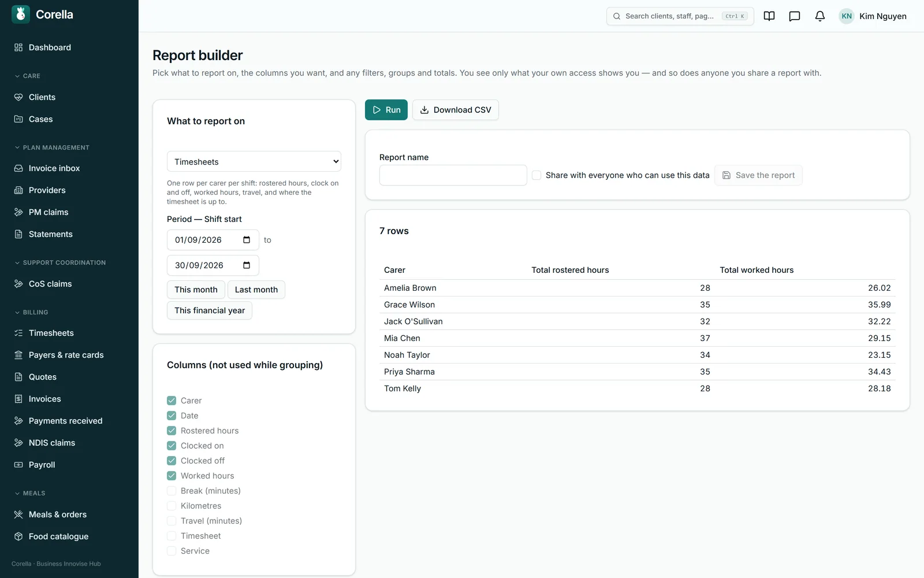The image size is (924, 578).
Task: Open the messages chat icon
Action: (795, 16)
